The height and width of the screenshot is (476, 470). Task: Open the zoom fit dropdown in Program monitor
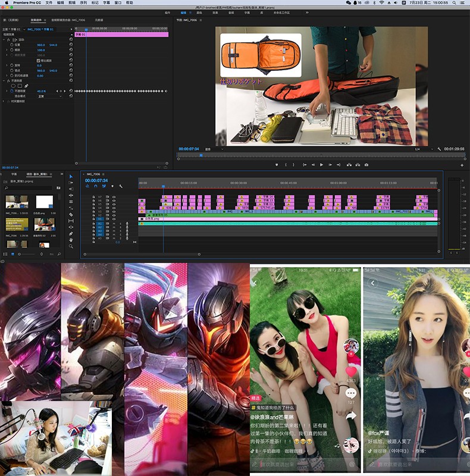pyautogui.click(x=214, y=149)
